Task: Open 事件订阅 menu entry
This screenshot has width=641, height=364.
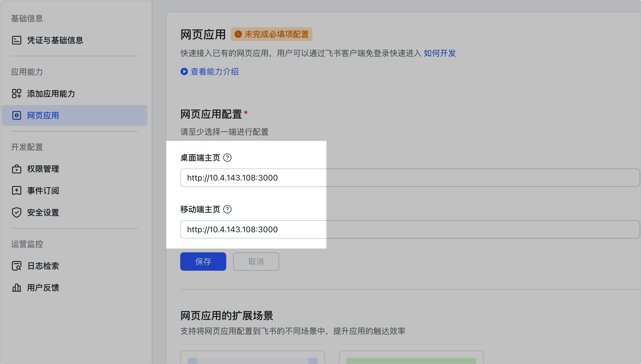Action: pos(43,191)
